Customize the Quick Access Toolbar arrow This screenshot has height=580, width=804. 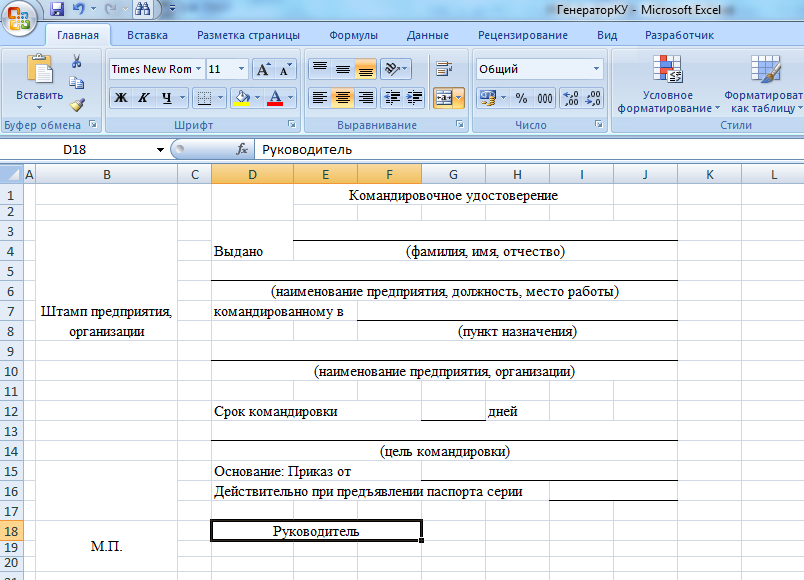coord(172,9)
